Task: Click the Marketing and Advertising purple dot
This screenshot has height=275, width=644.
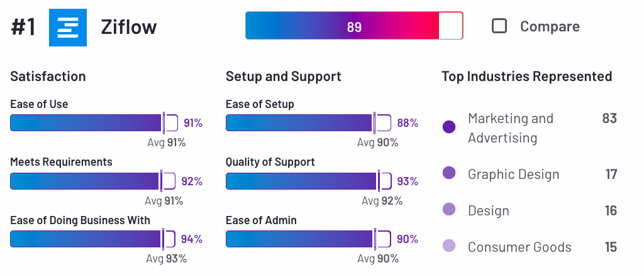Action: click(x=449, y=127)
